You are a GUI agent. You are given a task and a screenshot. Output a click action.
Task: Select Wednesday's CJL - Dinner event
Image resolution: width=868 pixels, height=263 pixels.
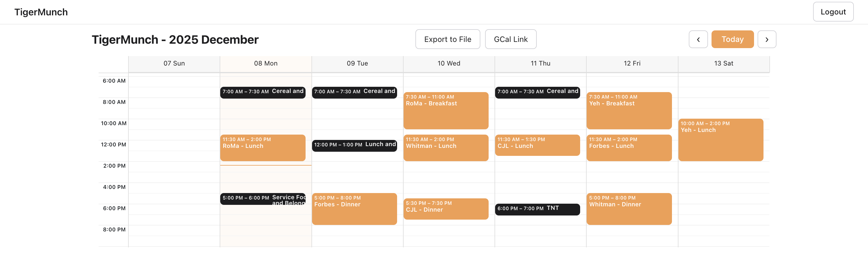pyautogui.click(x=446, y=209)
